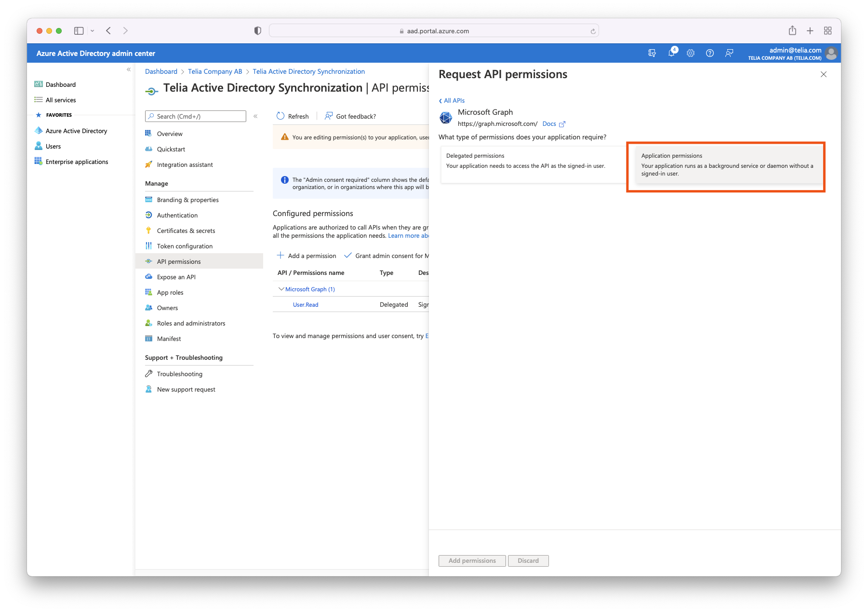The height and width of the screenshot is (612, 868).
Task: Click Add a permission
Action: pos(307,256)
